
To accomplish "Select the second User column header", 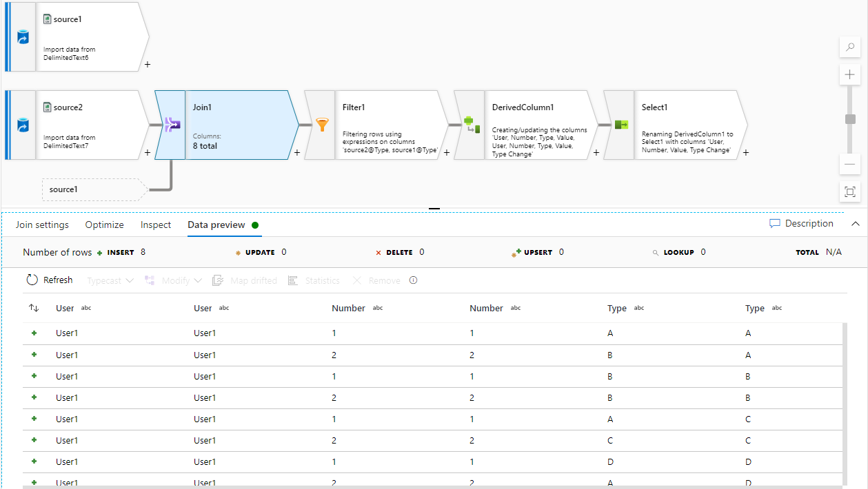I will [203, 308].
